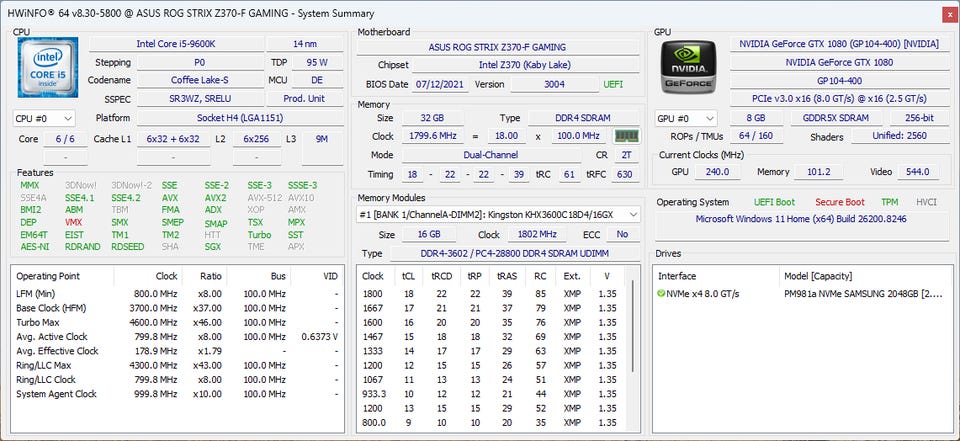Click the AVX2 feature flag
Screen dimensions: 960x441
tap(215, 198)
